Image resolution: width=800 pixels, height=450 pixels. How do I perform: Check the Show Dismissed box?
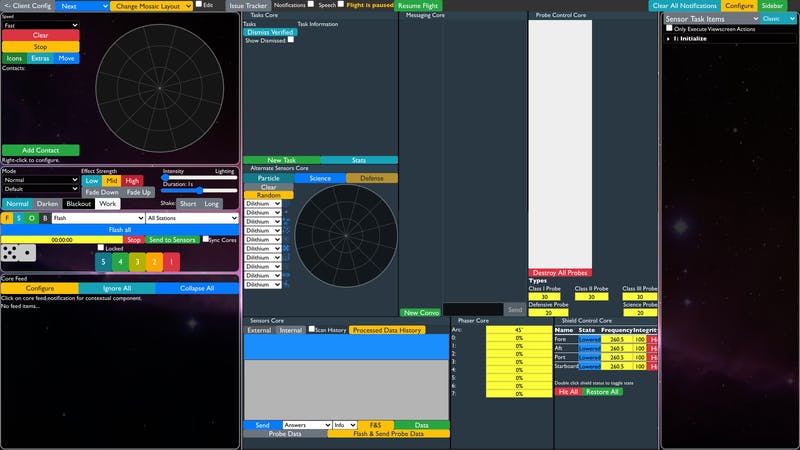(291, 39)
